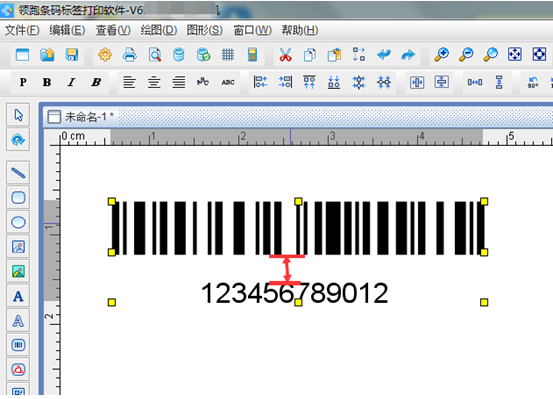Viewport: 553px width, 399px height.
Task: Click the scissors cut icon
Action: 285,55
